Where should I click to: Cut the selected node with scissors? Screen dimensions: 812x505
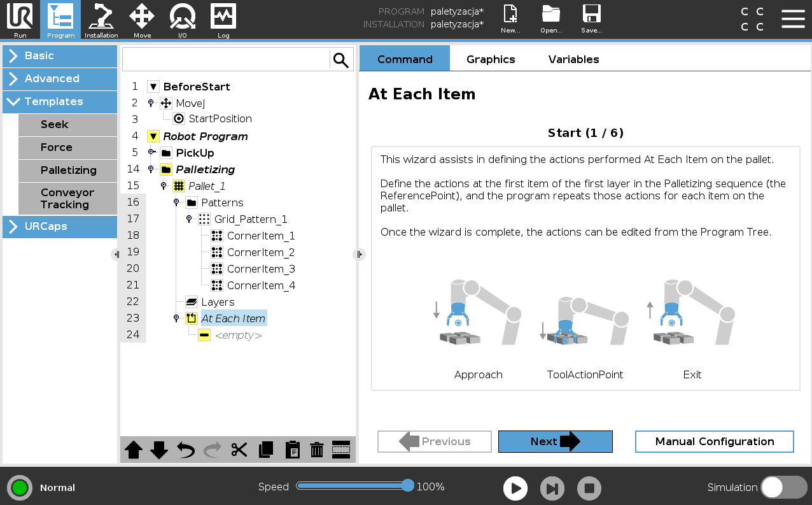coord(239,450)
